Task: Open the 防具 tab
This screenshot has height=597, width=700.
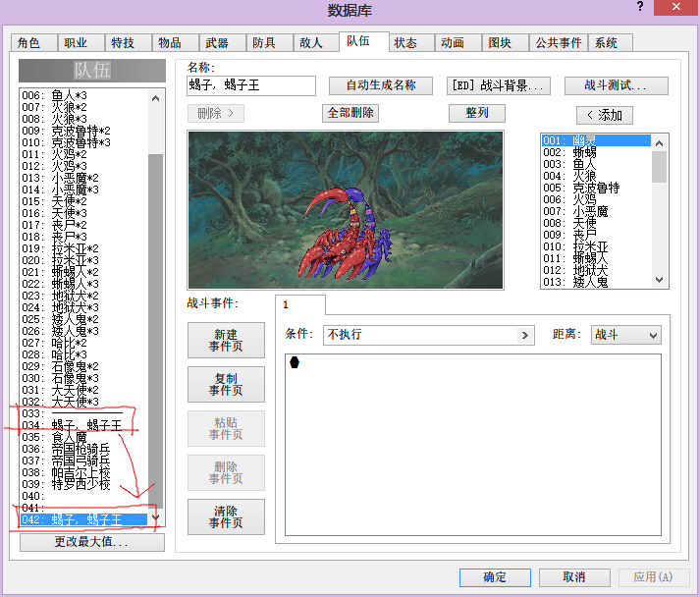Action: (270, 43)
